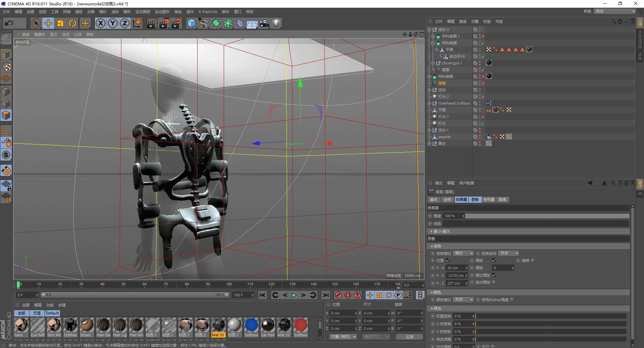Select the spline pen tool icon

[204, 23]
